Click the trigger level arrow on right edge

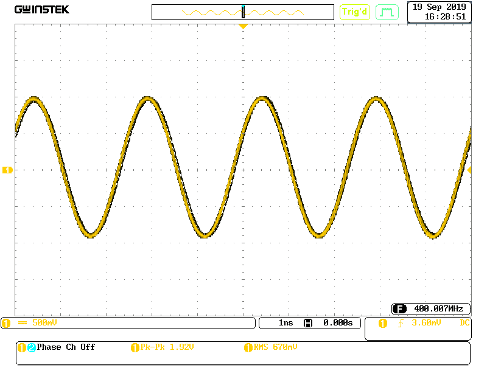pyautogui.click(x=469, y=170)
